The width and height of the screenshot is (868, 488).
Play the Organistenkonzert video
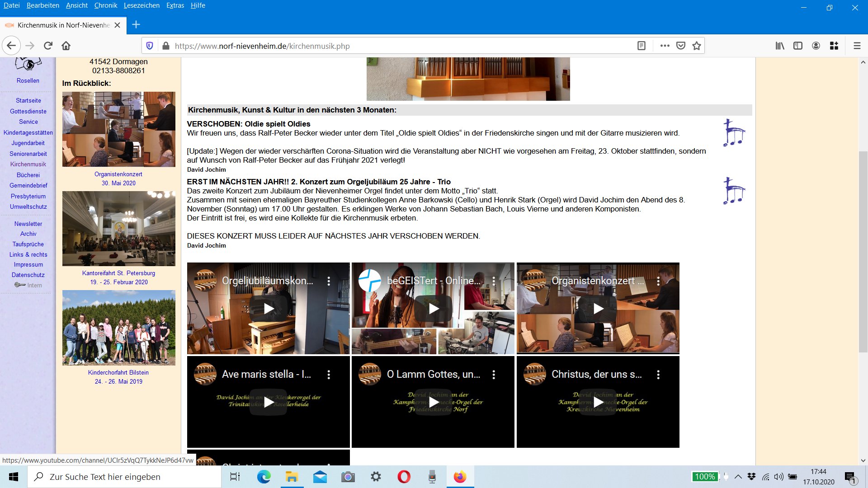coord(598,309)
